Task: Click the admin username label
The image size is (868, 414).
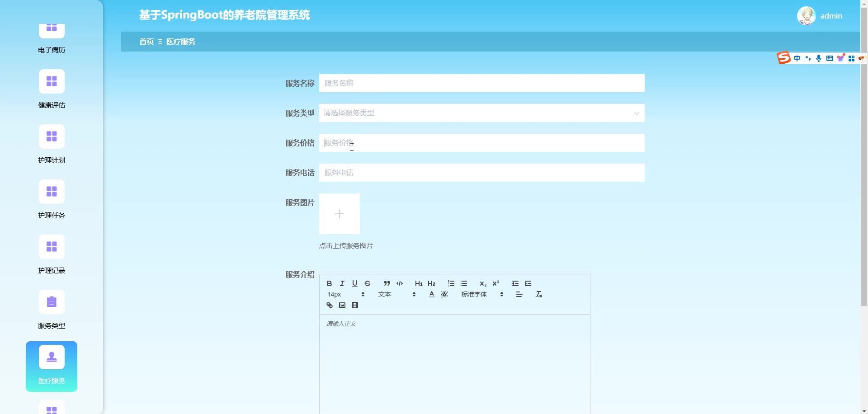Action: (831, 16)
